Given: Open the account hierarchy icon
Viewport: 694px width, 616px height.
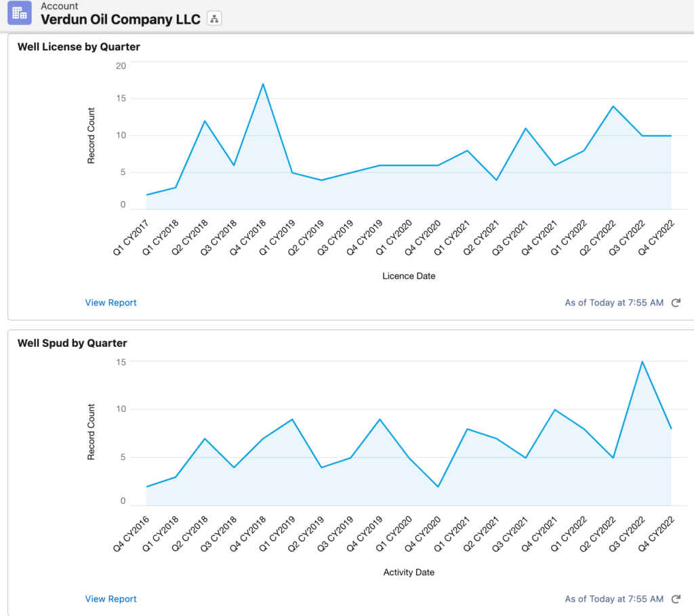Looking at the screenshot, I should click(214, 19).
